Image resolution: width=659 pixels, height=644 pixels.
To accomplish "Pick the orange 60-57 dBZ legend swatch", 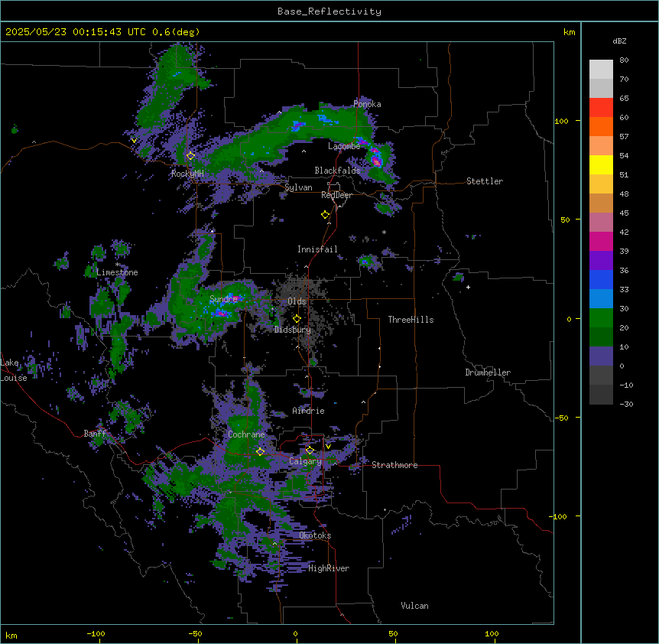I will pyautogui.click(x=601, y=126).
